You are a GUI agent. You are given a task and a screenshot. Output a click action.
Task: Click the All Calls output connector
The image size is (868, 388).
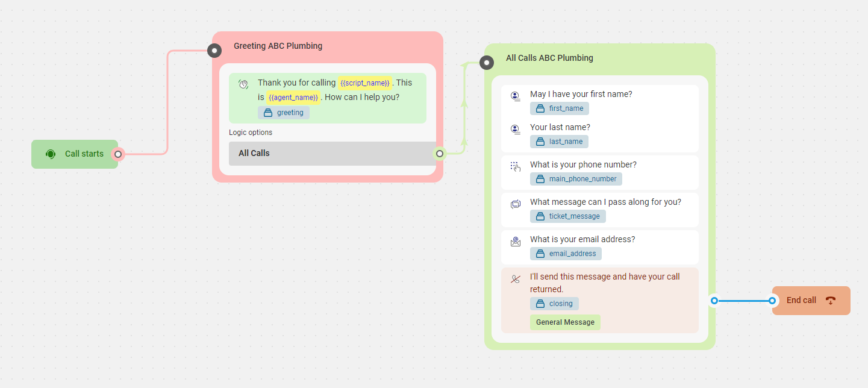(440, 154)
